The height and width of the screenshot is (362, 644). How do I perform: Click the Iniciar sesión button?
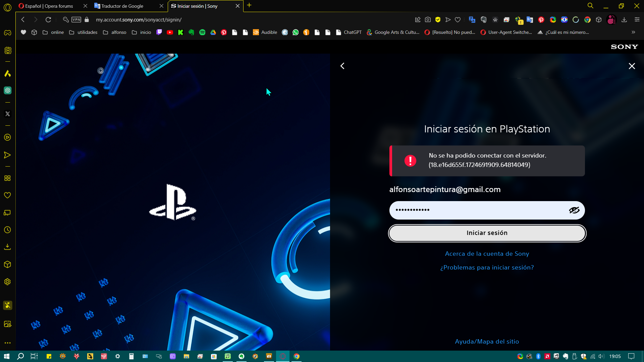pos(487,233)
